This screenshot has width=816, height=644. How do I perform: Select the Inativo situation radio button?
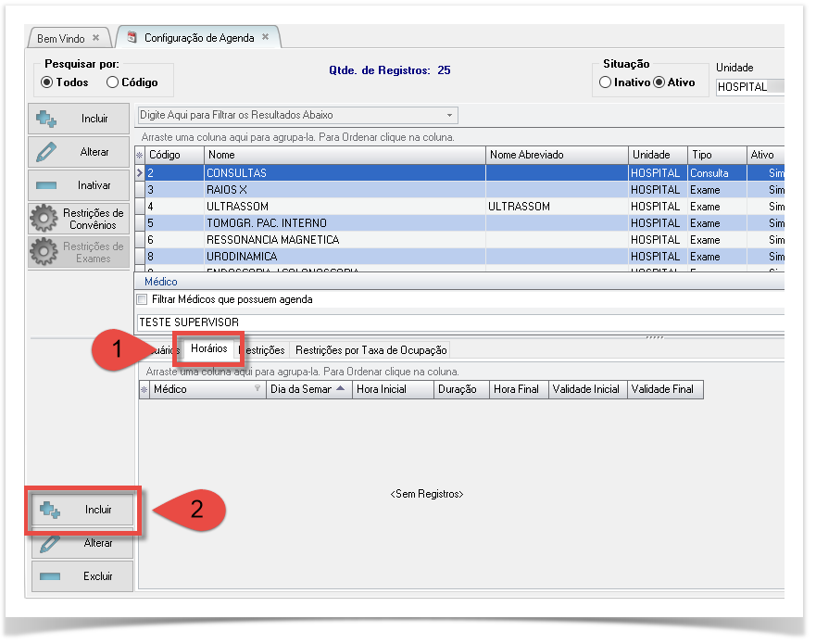click(x=606, y=82)
